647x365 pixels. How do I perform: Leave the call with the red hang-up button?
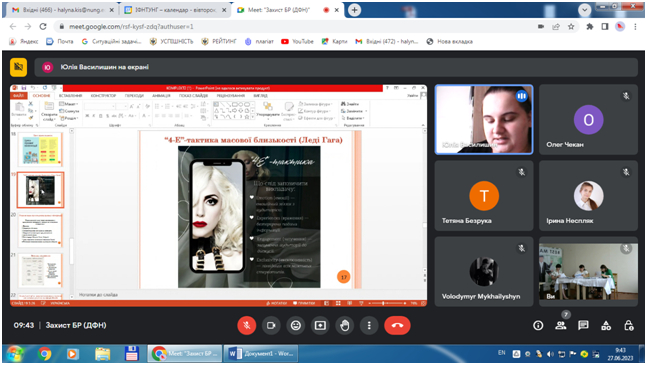coord(397,325)
